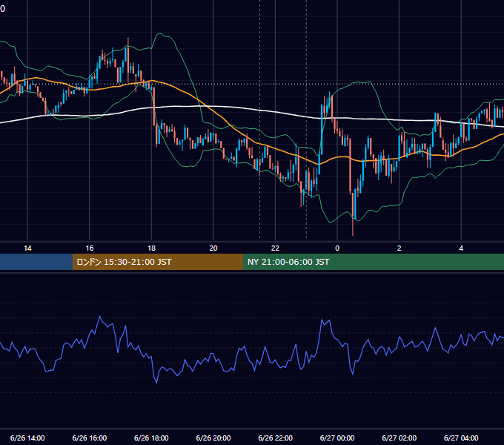Click the 4 hour label on price chart axis
The image size is (504, 445).
click(x=461, y=248)
